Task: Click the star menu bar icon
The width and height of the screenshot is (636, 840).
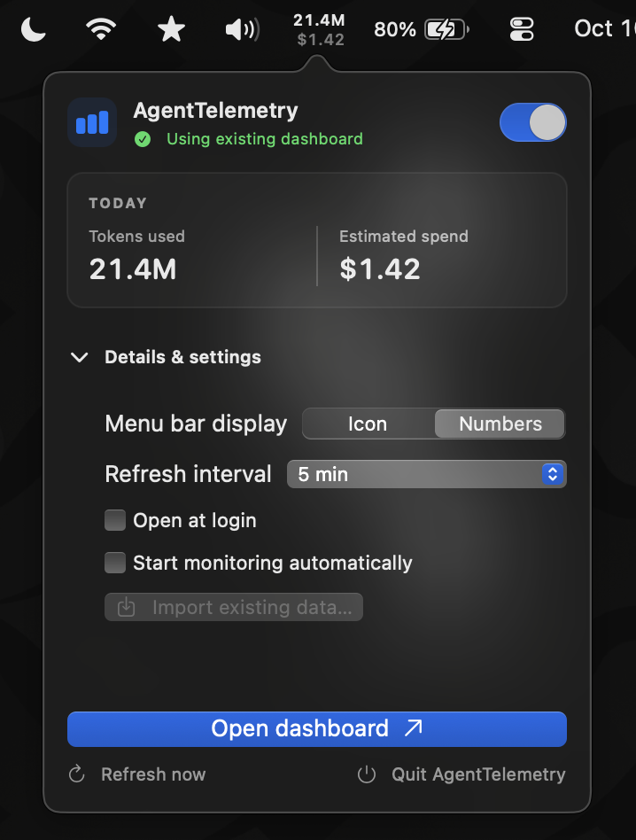Action: (171, 29)
